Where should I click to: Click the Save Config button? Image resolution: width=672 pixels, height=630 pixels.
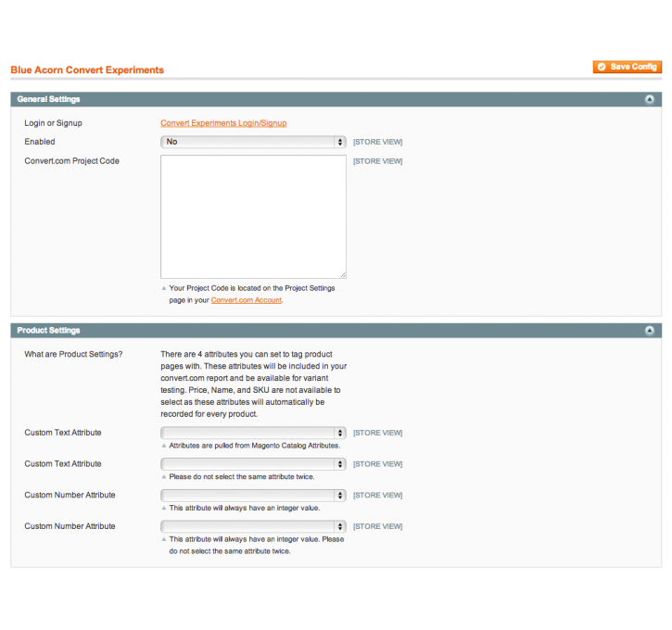(627, 67)
